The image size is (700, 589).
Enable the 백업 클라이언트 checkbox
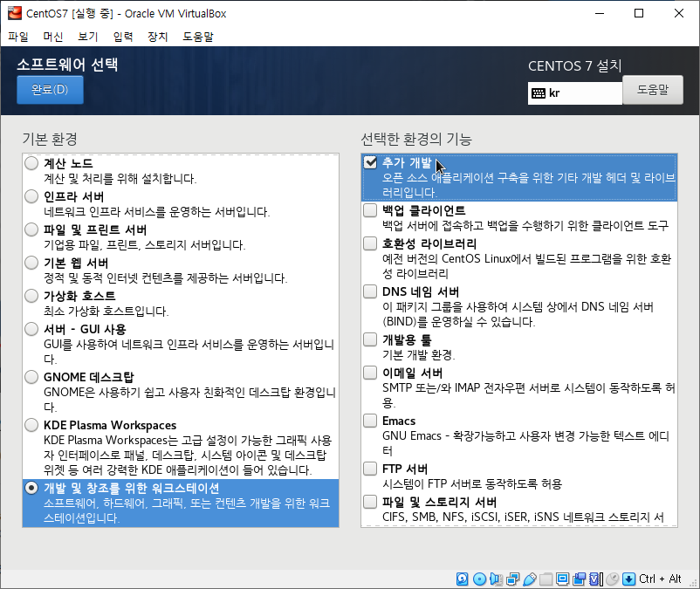(x=370, y=210)
